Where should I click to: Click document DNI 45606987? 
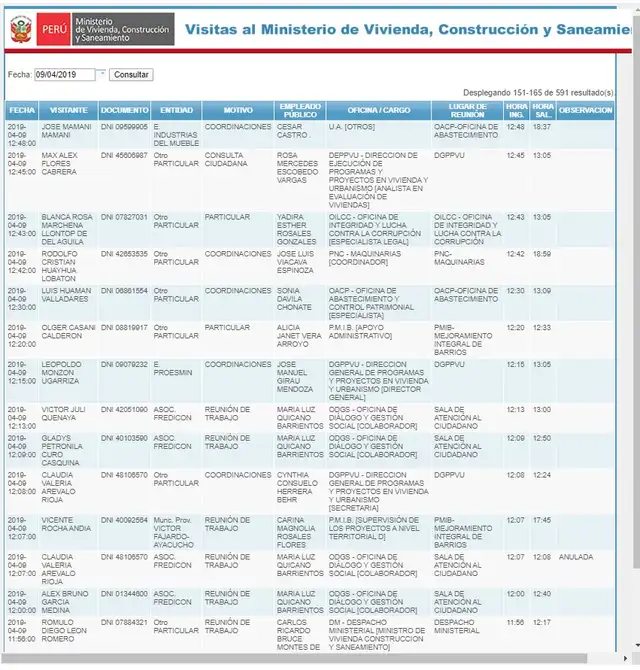tap(124, 156)
